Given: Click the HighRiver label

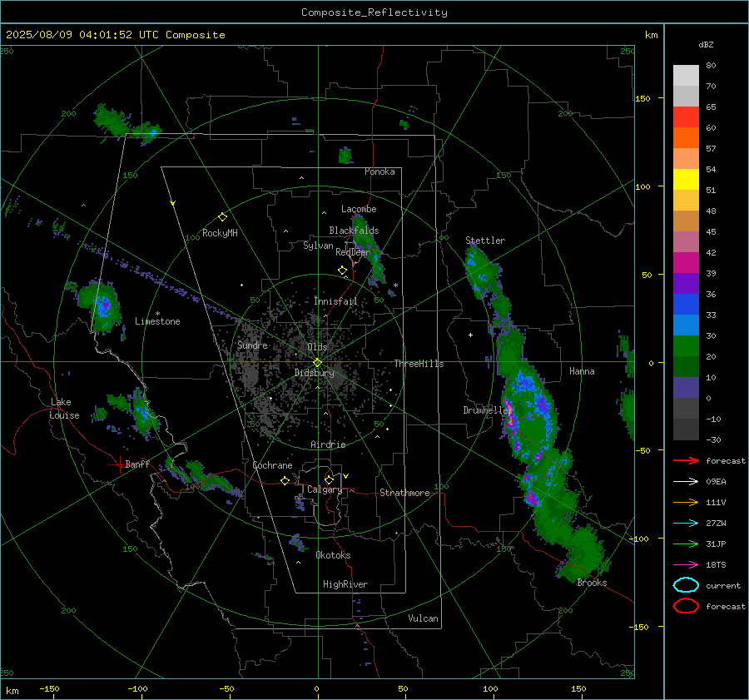Looking at the screenshot, I should 345,584.
